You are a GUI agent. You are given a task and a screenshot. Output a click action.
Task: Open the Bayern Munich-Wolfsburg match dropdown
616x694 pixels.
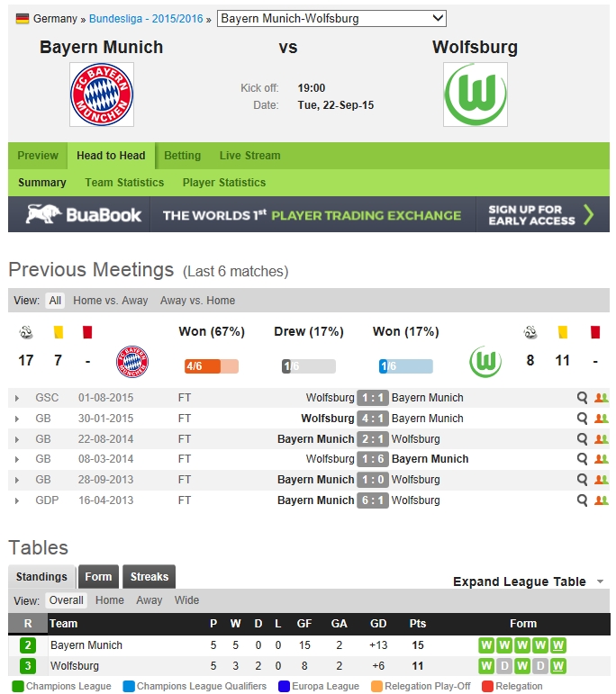pos(332,18)
